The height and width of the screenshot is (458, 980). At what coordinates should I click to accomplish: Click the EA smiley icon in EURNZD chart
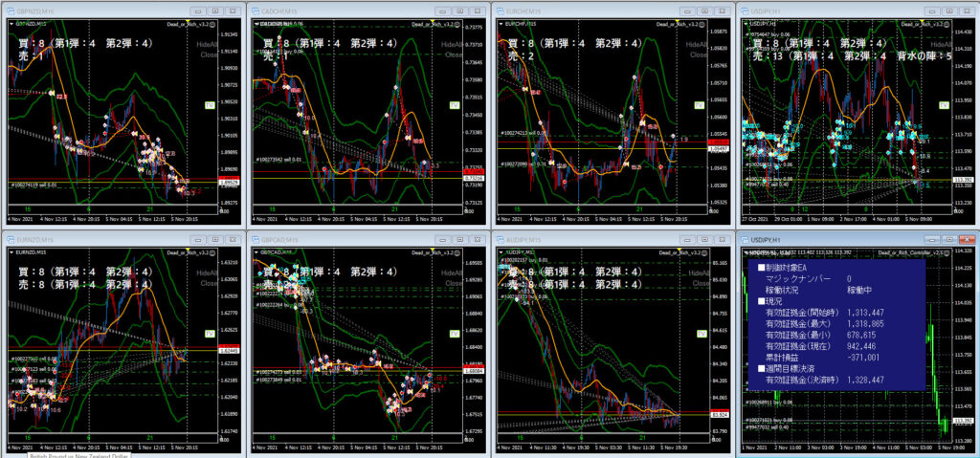[x=213, y=251]
